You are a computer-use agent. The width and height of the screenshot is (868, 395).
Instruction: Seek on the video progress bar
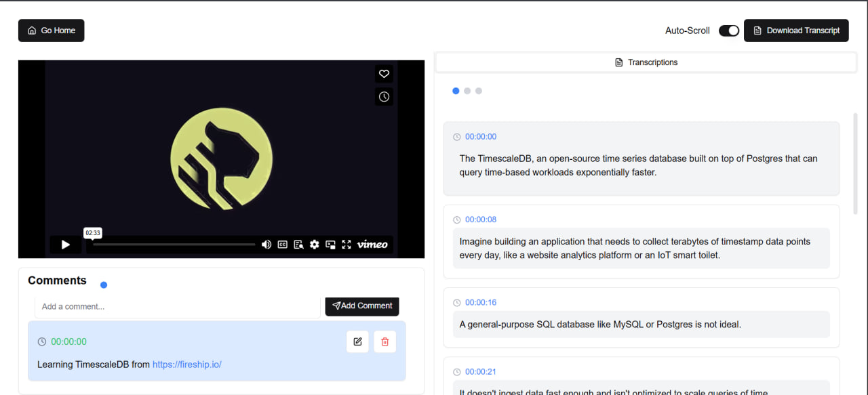[x=174, y=245]
